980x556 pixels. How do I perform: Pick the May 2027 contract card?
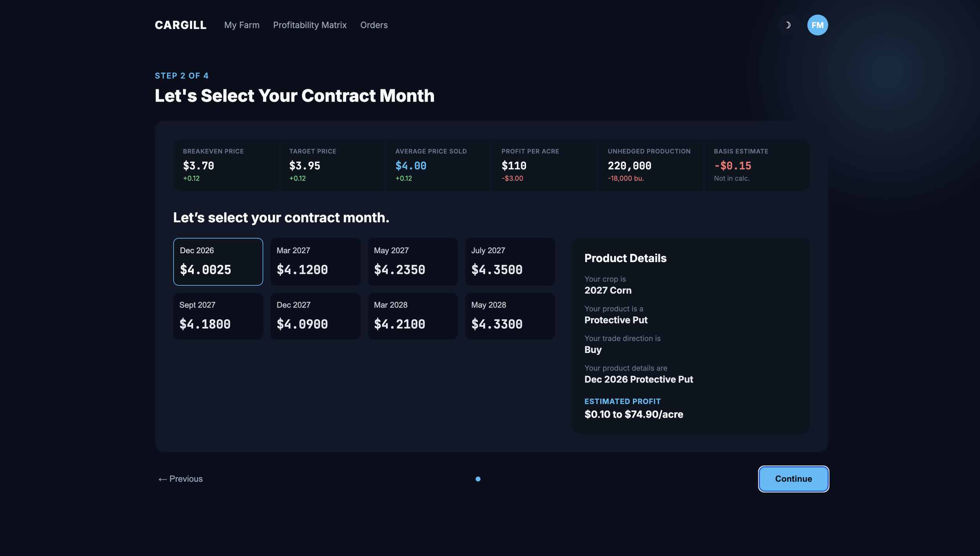[x=412, y=262]
